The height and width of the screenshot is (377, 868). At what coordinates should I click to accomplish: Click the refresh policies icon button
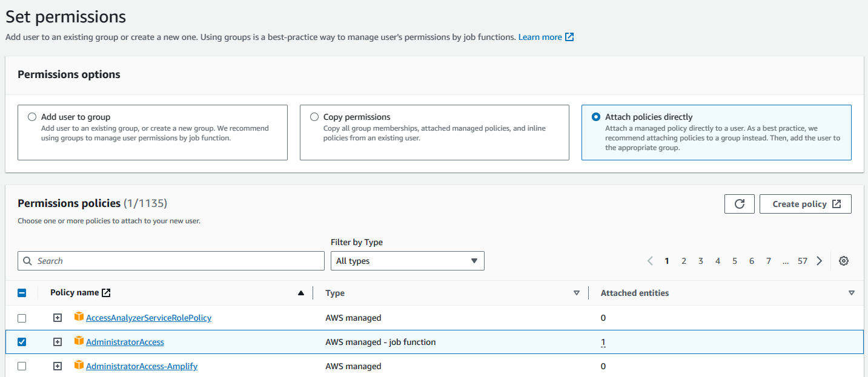click(739, 204)
